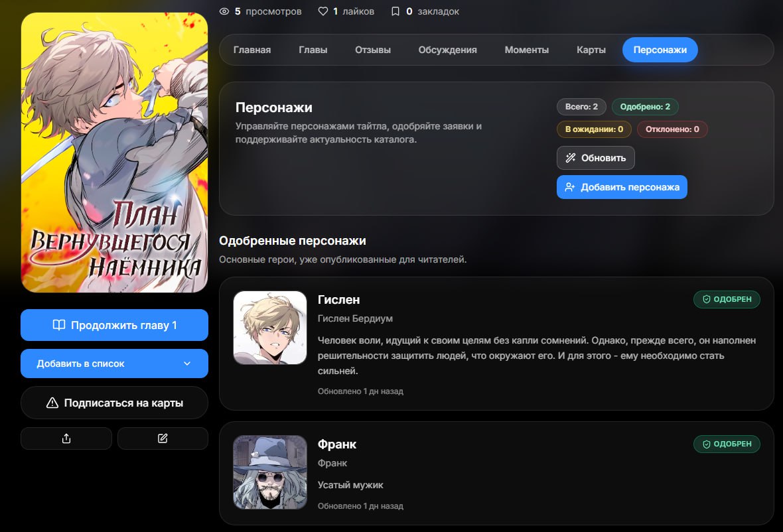The image size is (783, 532).
Task: Click the 0 закладок counter text
Action: pyautogui.click(x=433, y=11)
